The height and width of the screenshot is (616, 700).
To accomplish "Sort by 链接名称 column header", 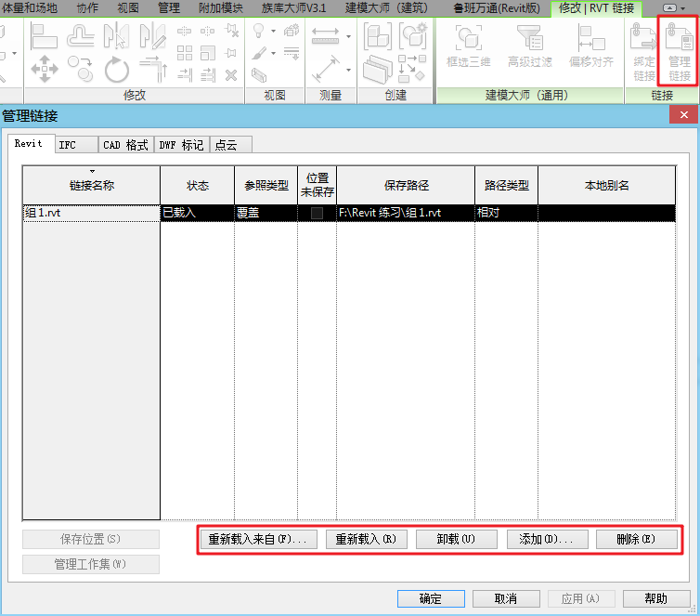I will pos(92,185).
